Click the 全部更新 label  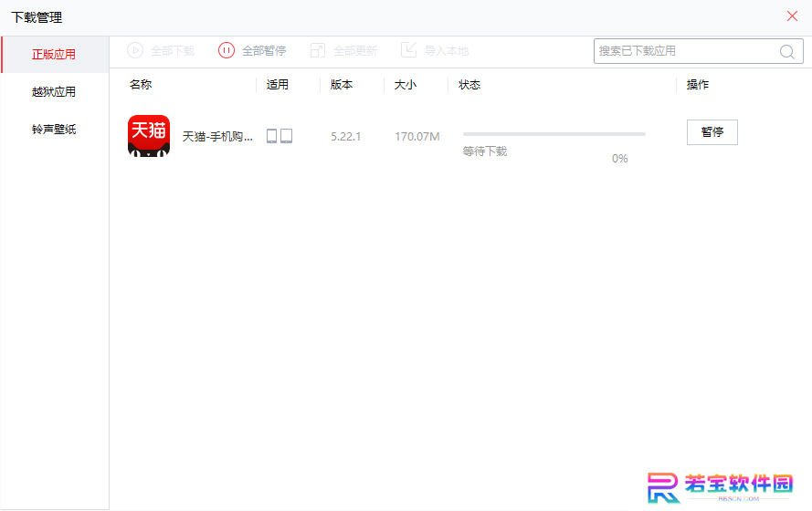(x=355, y=51)
